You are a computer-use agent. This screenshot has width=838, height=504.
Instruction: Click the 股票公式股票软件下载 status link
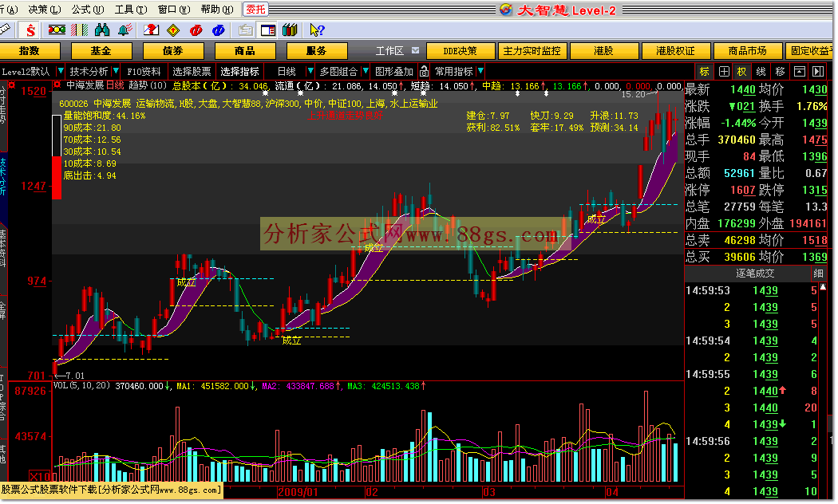tap(111, 490)
